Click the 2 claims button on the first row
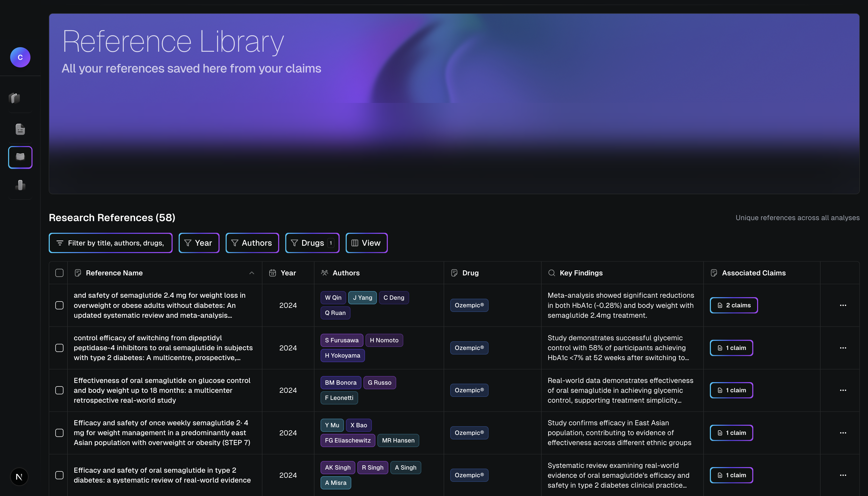The image size is (868, 496). [734, 305]
